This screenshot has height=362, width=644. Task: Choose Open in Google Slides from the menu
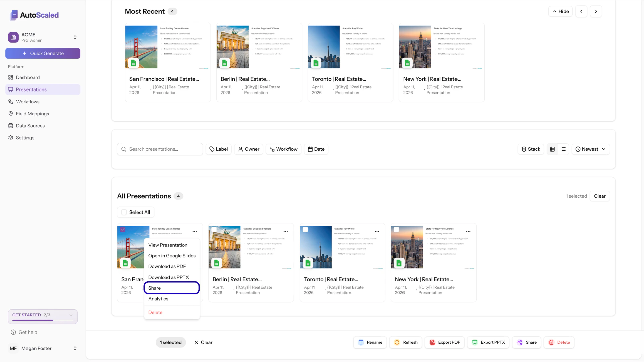tap(172, 256)
